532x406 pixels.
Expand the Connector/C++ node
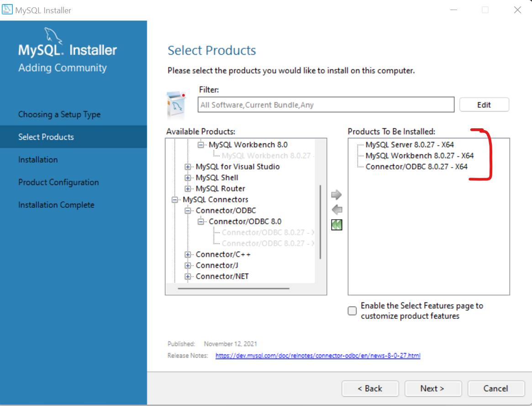coord(188,254)
